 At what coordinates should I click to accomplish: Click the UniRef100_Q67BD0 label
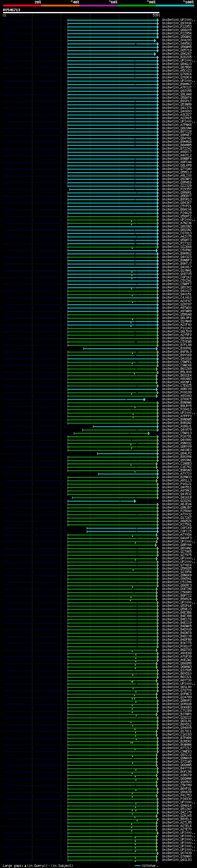[177, 67]
